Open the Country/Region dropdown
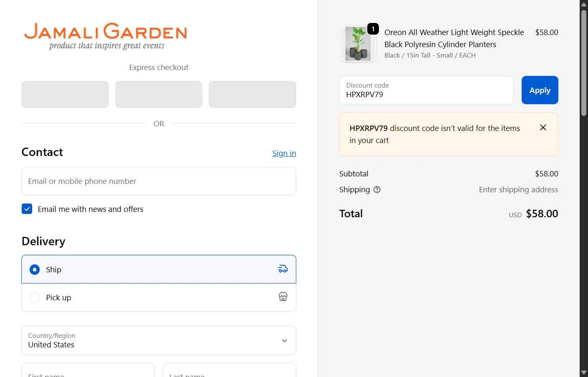Image resolution: width=588 pixels, height=377 pixels. (x=159, y=341)
